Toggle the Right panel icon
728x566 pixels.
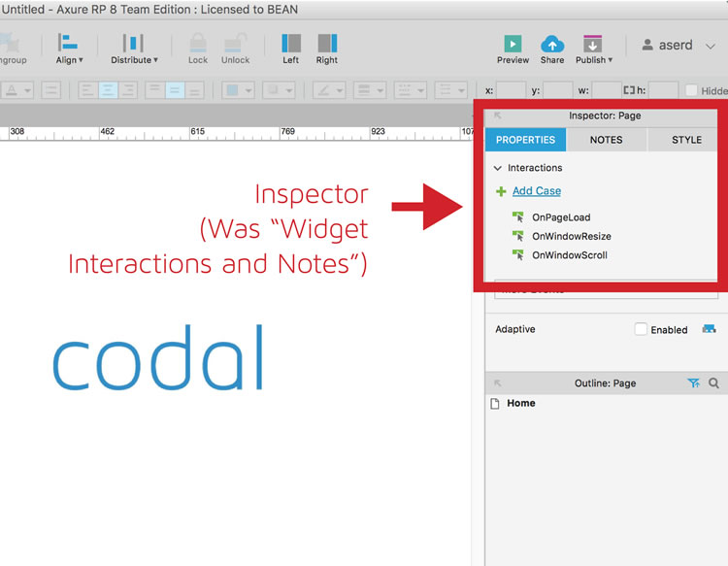(327, 49)
